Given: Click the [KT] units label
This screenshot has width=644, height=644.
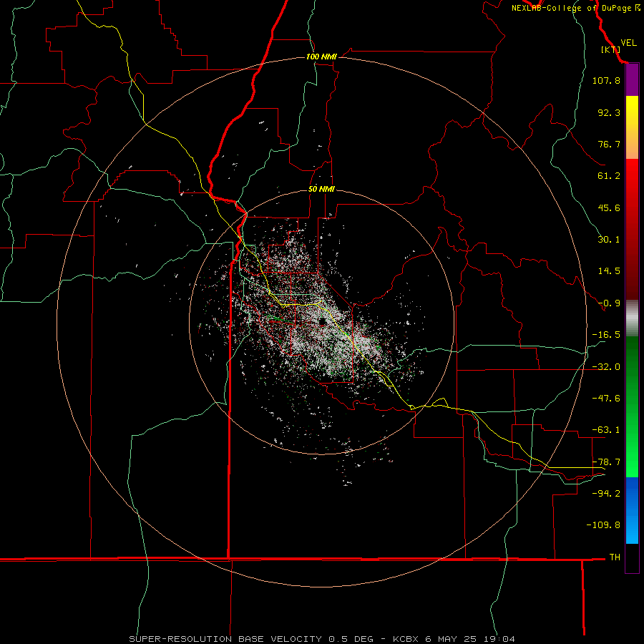Looking at the screenshot, I should point(611,49).
